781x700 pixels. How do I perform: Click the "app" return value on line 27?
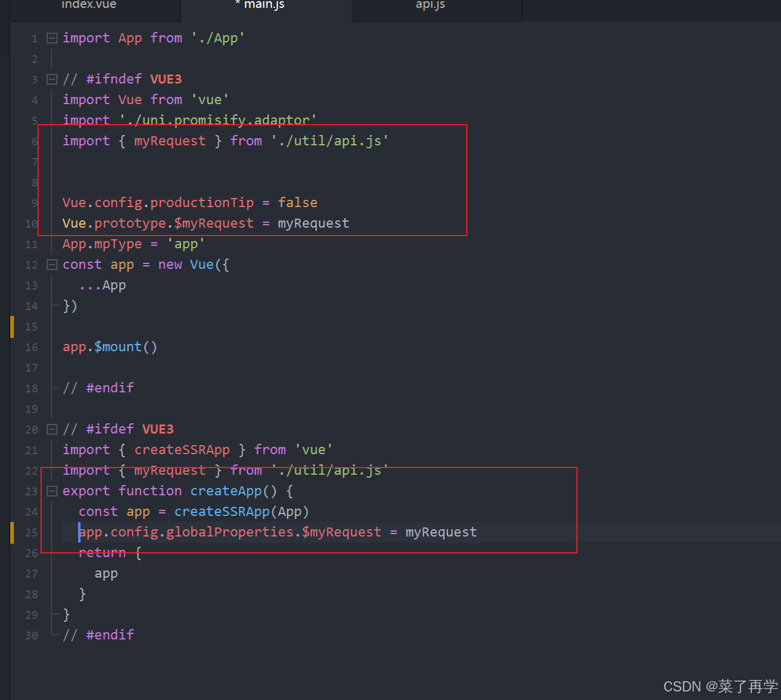point(106,573)
